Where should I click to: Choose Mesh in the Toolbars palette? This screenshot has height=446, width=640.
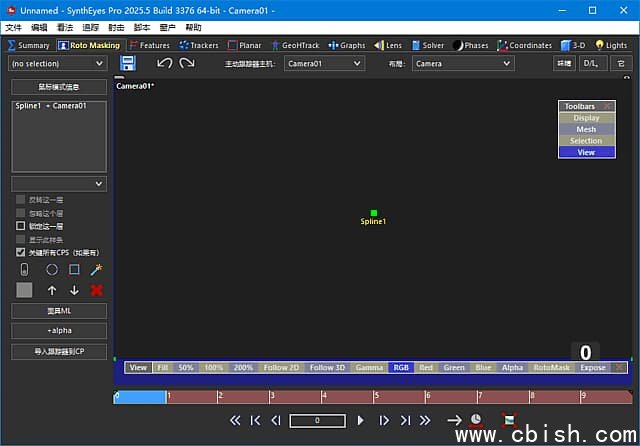tap(587, 129)
